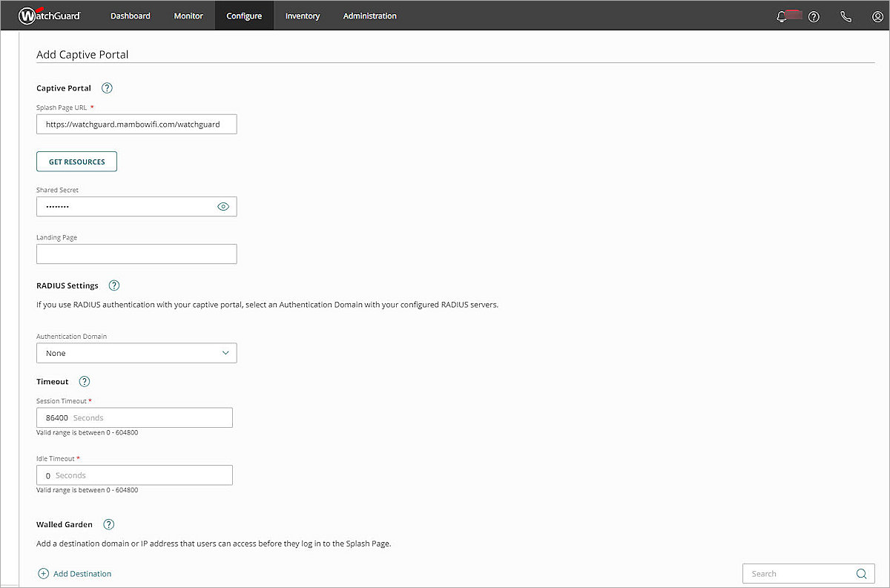This screenshot has width=890, height=588.
Task: Click the help question mark in the top bar
Action: click(x=814, y=16)
